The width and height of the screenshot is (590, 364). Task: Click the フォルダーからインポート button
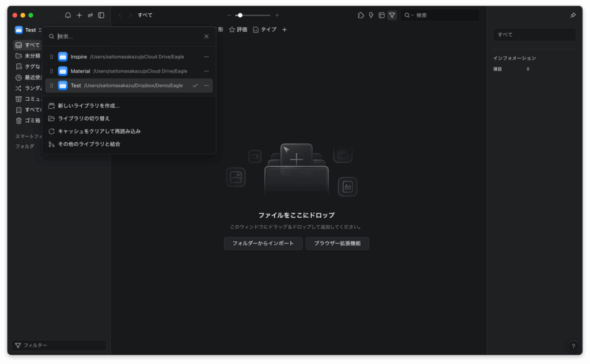(x=263, y=244)
